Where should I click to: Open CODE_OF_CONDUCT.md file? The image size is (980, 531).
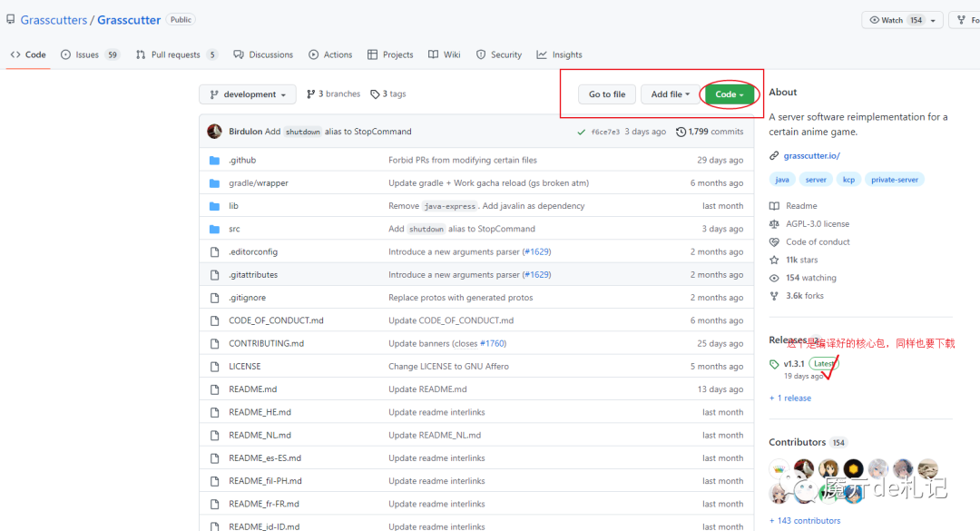(x=276, y=320)
